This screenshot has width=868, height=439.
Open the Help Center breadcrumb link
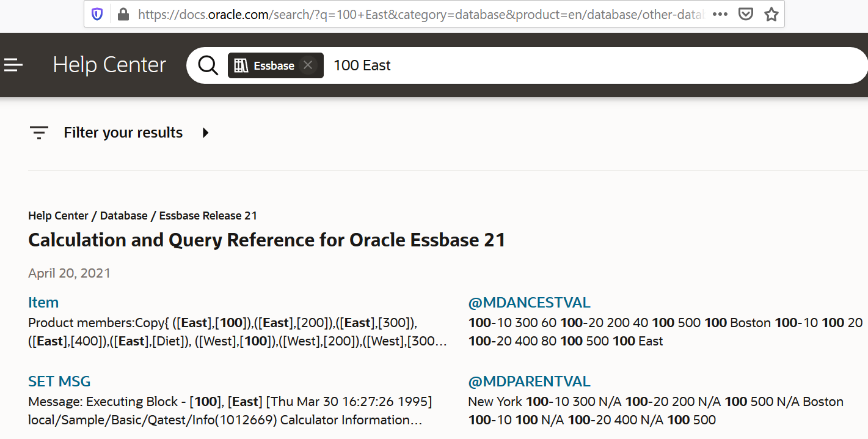(58, 215)
